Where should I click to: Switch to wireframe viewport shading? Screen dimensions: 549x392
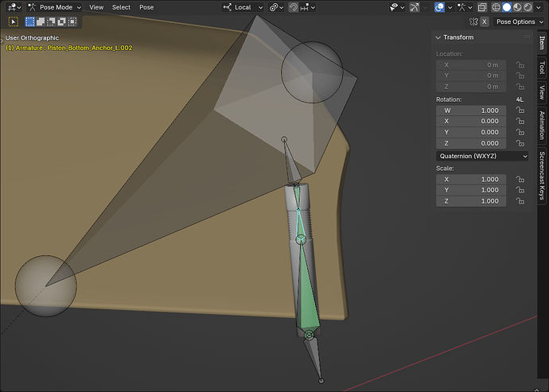coord(496,7)
